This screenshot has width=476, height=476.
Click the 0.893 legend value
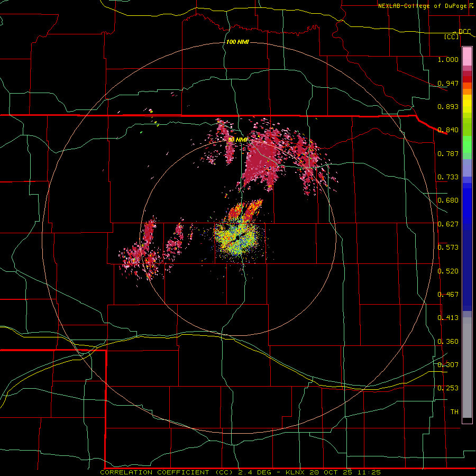tap(448, 106)
